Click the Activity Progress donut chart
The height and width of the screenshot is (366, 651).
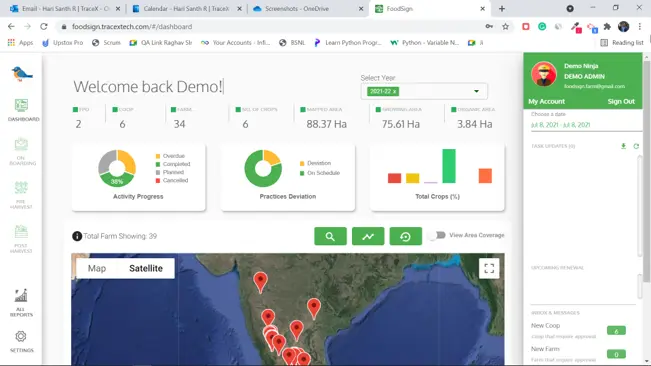click(x=117, y=168)
